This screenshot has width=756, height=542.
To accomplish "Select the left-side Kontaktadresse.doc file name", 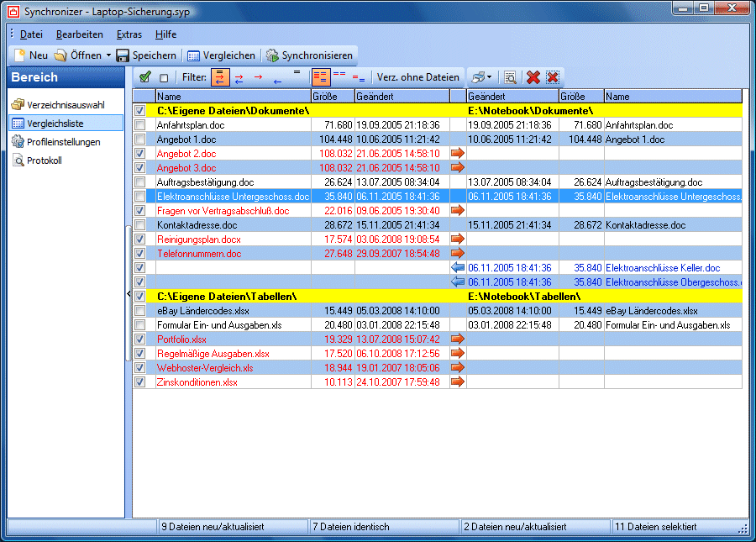I will [197, 225].
